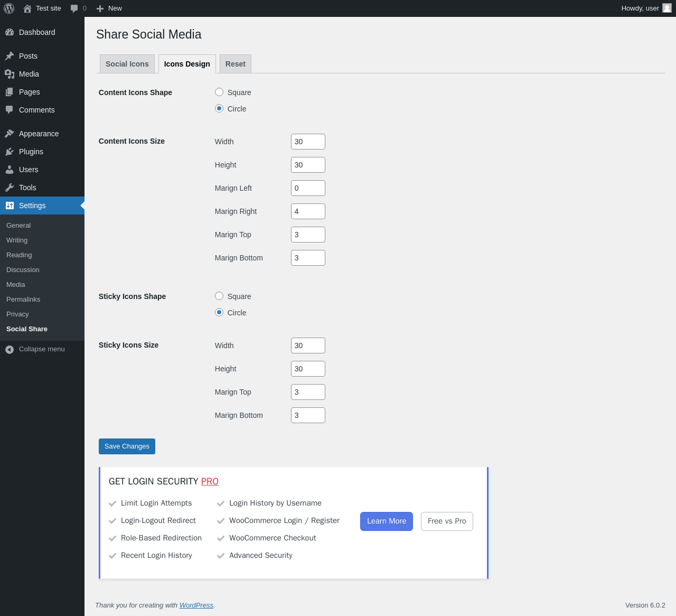Viewport: 676px width, 616px height.
Task: Open General settings submenu item
Action: point(18,225)
